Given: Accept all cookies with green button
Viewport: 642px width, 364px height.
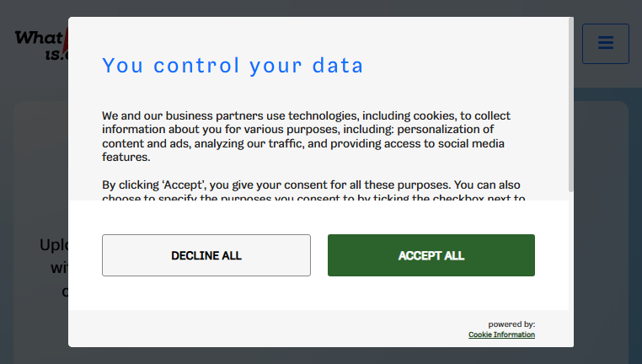Looking at the screenshot, I should coord(431,255).
